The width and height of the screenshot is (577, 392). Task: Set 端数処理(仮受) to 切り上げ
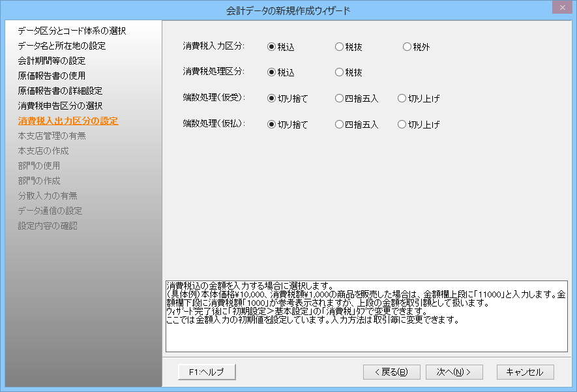[402, 98]
